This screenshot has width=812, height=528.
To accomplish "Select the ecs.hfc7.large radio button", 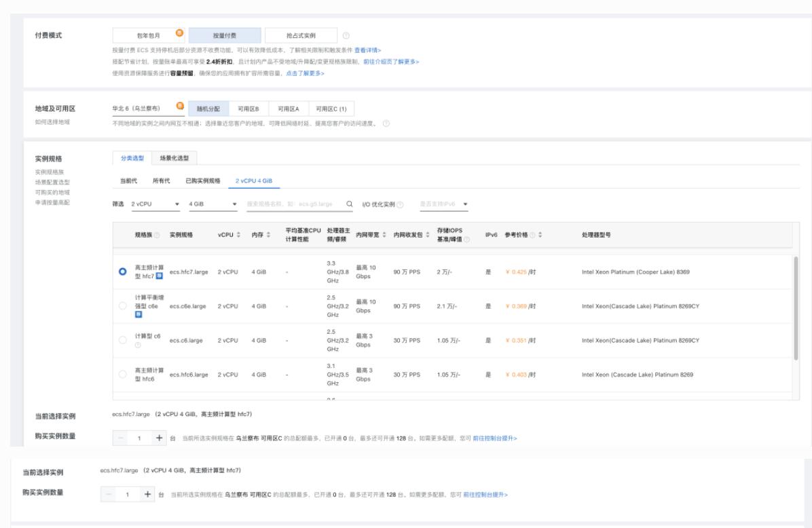I will (123, 271).
